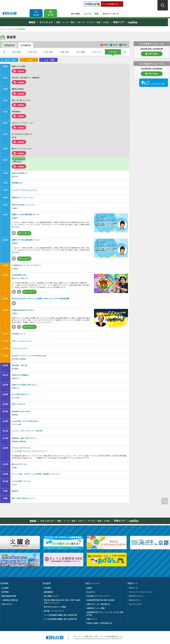Select 受信エリア in top green nav bar
The image size is (170, 644).
[x=118, y=22]
